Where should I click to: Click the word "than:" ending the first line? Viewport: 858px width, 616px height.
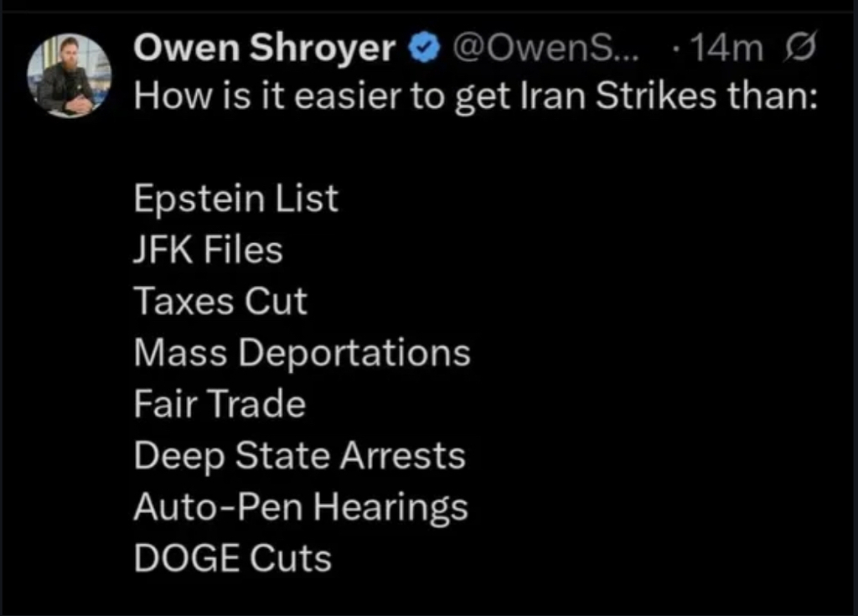771,98
